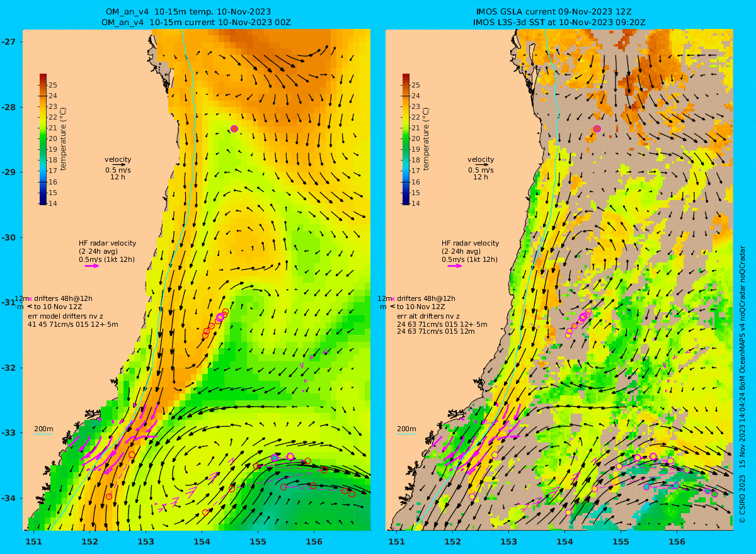This screenshot has width=756, height=554.
Task: Click the '25' tick label on left color bar
Action: pos(54,85)
